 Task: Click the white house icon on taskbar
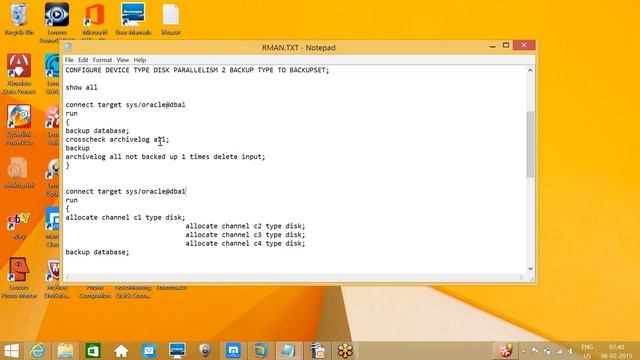[x=121, y=351]
